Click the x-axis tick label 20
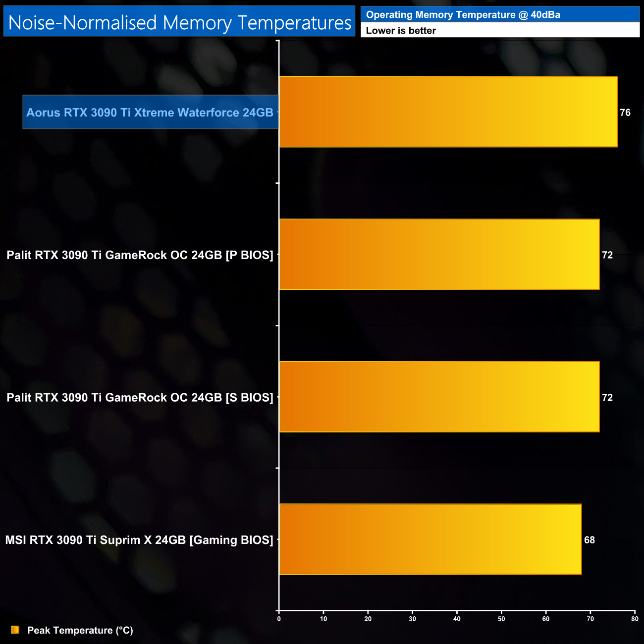 368,619
